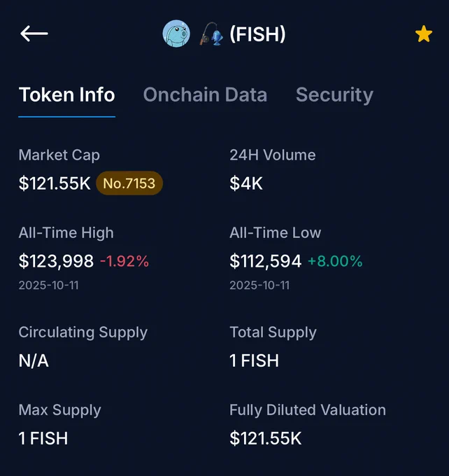Image resolution: width=449 pixels, height=476 pixels.
Task: Tap the round blue token avatar
Action: 176,34
